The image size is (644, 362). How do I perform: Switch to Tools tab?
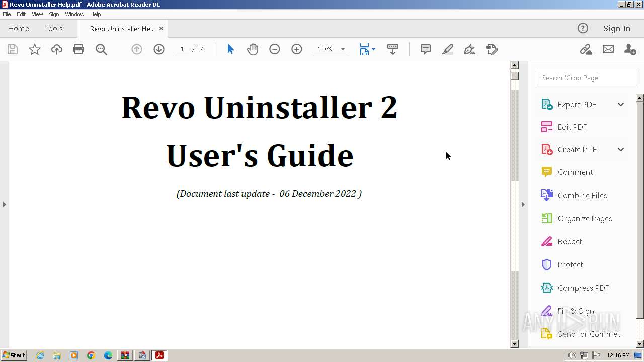click(53, 29)
